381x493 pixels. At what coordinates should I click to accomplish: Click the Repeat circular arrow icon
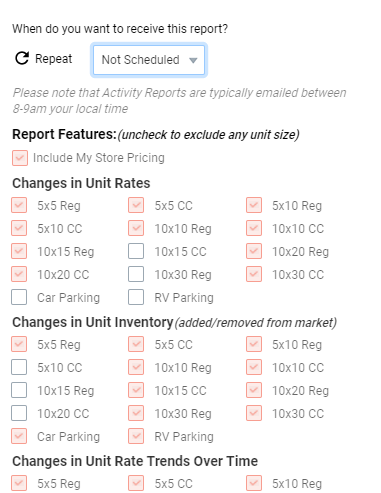pos(22,58)
